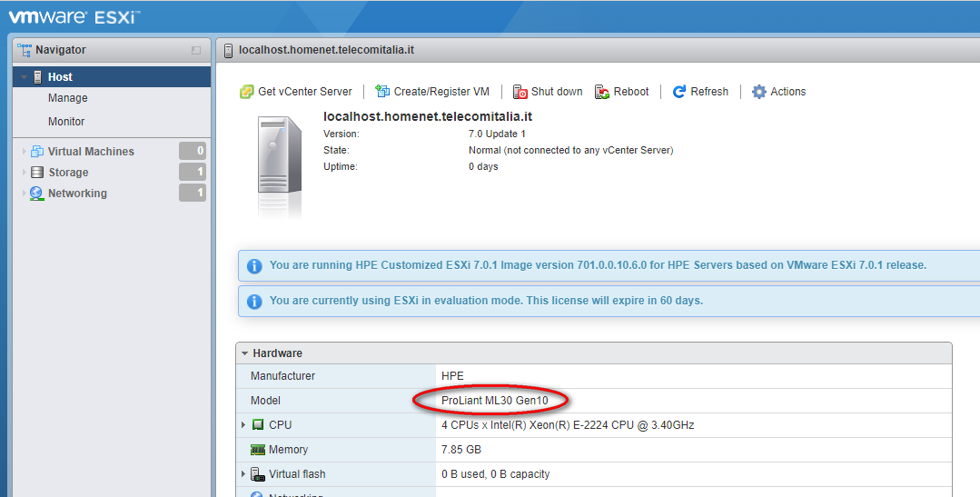Click the HPE Customized ESXi image notice text
The height and width of the screenshot is (497, 980).
point(598,265)
